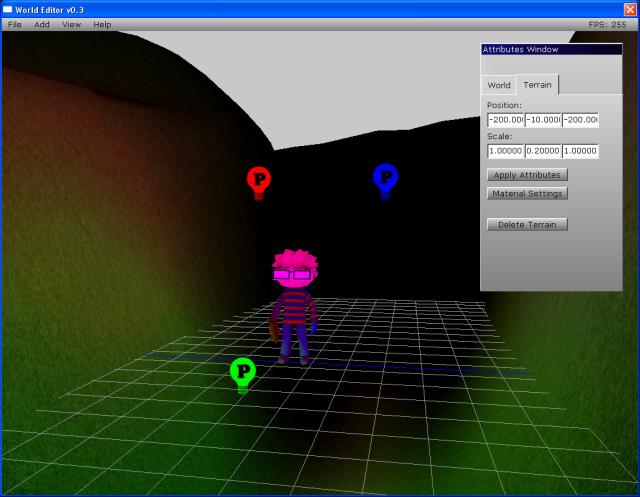Close the World Editor window

point(630,9)
